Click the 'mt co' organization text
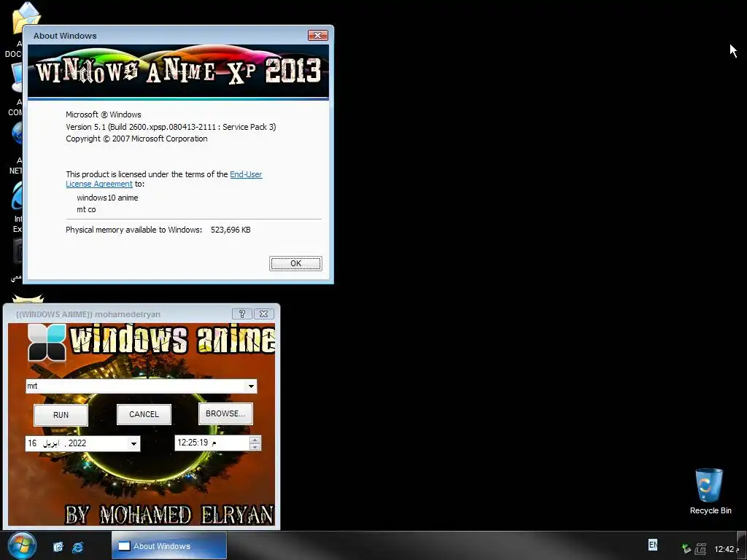The width and height of the screenshot is (747, 560). pos(86,209)
